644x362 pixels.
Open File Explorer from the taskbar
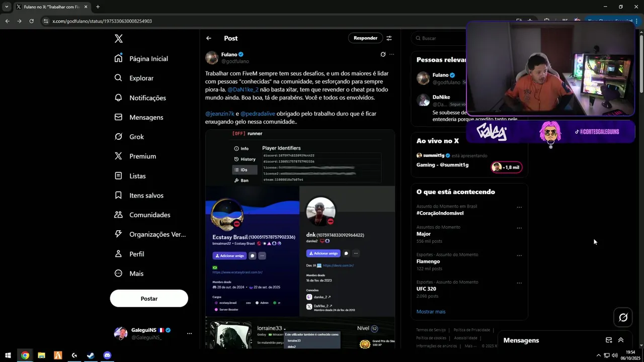point(41,355)
